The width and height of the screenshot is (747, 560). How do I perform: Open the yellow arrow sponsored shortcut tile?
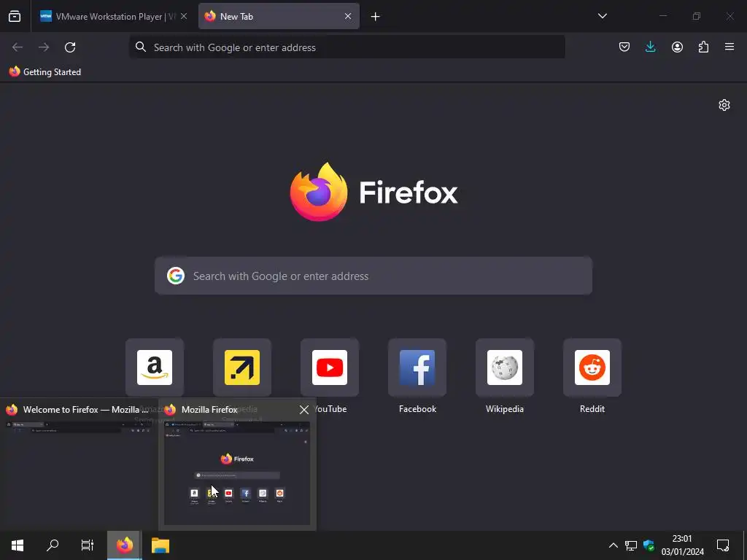point(242,367)
